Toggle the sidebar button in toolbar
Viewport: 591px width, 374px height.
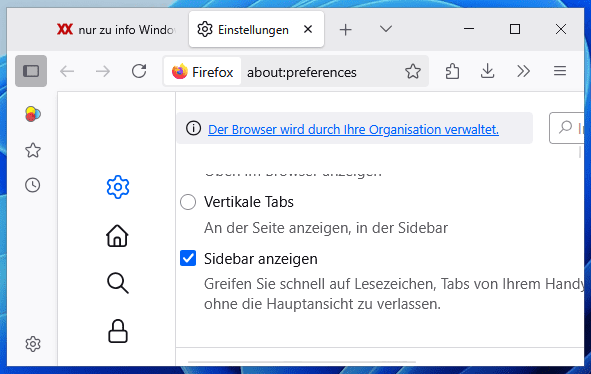click(31, 71)
